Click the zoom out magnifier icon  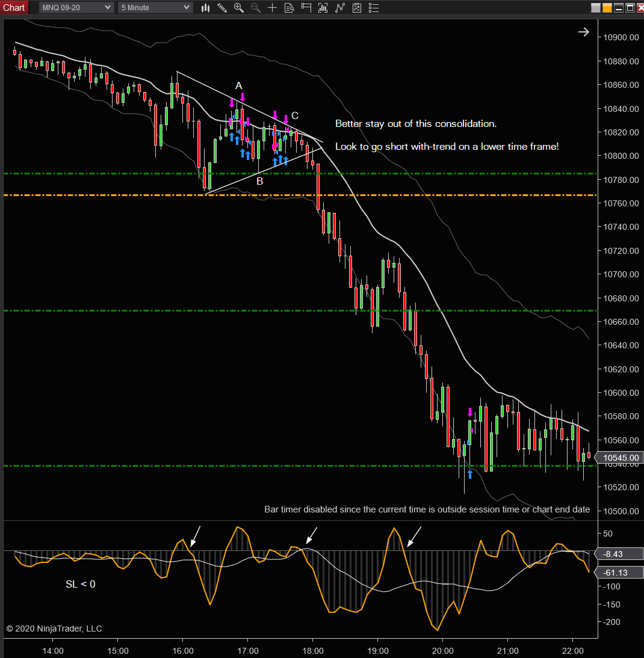click(256, 8)
